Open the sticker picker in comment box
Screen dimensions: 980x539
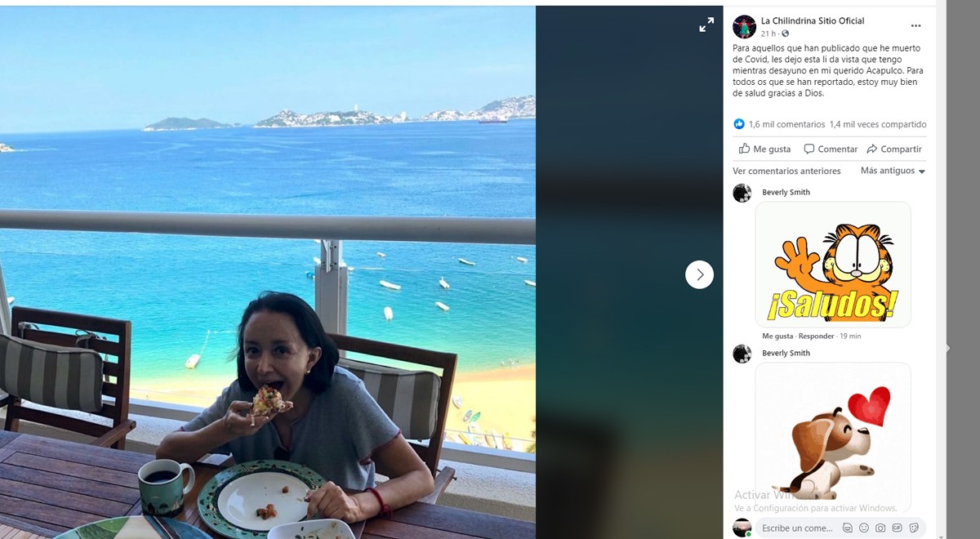tap(914, 528)
